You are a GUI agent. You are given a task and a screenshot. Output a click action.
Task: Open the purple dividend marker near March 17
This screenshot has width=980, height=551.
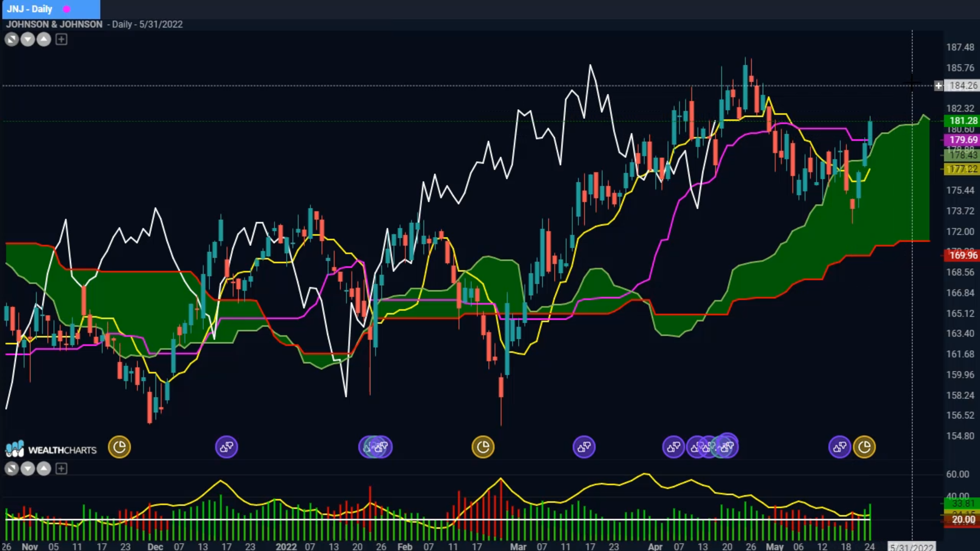click(x=584, y=447)
